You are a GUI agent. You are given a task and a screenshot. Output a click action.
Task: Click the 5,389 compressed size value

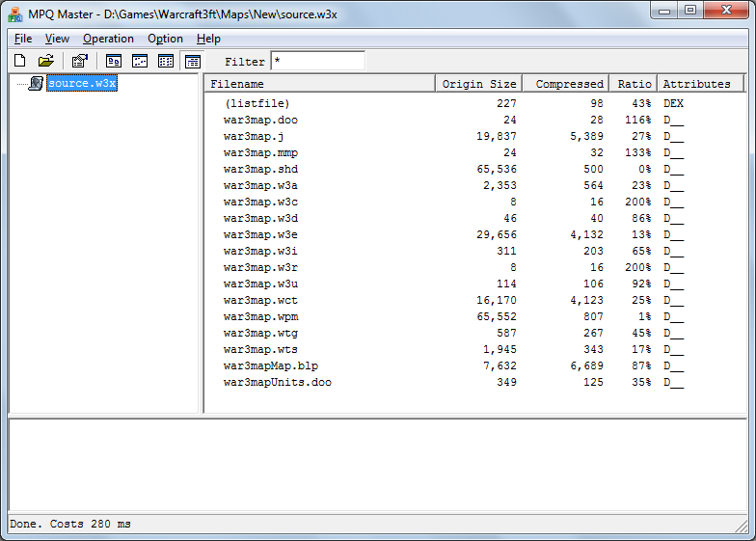coord(586,136)
